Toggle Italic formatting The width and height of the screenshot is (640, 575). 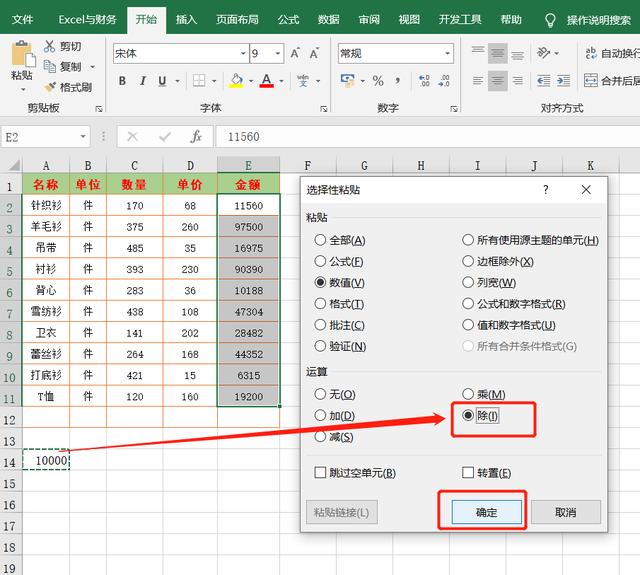[142, 81]
